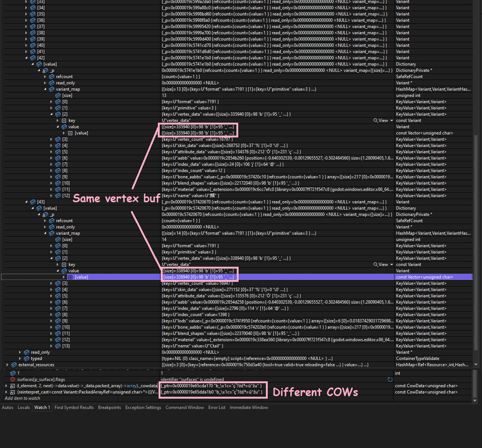This screenshot has width=482, height=448.
Task: Click the icon next to the variant_map node
Action: [51, 89]
